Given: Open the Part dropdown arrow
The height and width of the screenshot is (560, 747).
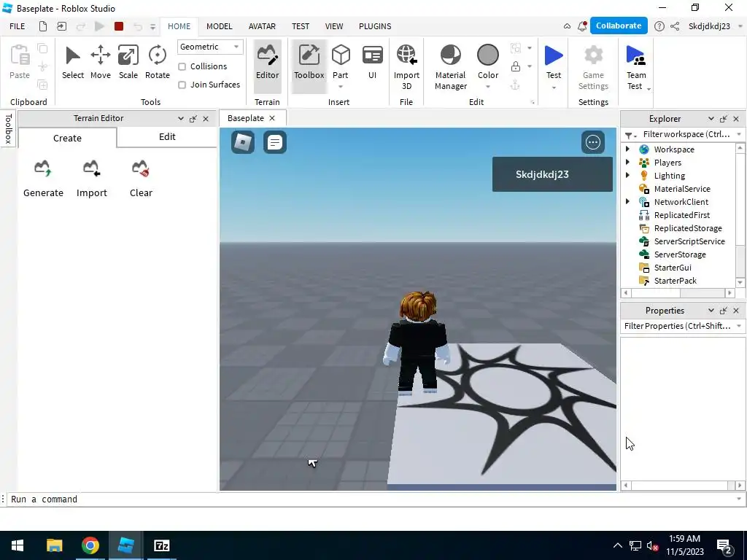Looking at the screenshot, I should click(x=341, y=87).
